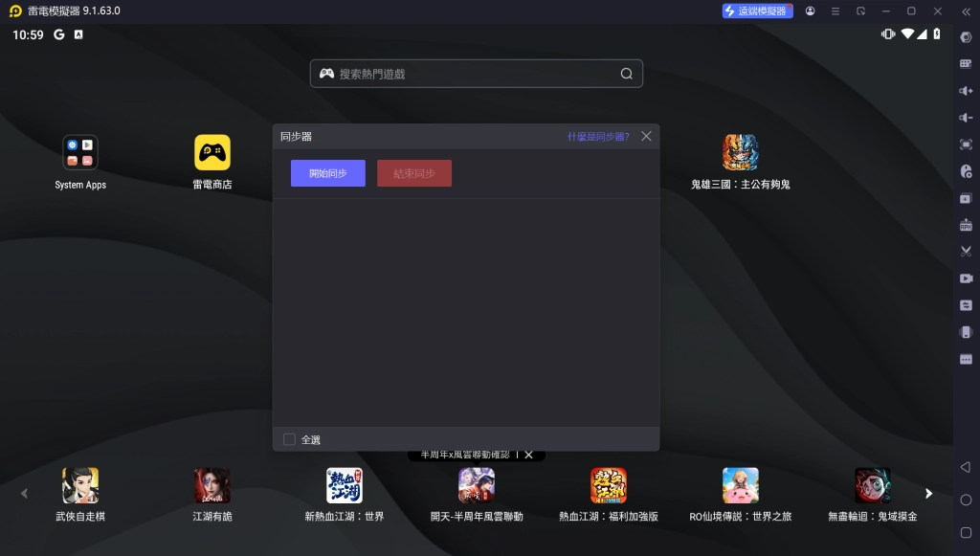The image size is (980, 556).
Task: Open the 什麼是同步器? help link
Action: 598,136
